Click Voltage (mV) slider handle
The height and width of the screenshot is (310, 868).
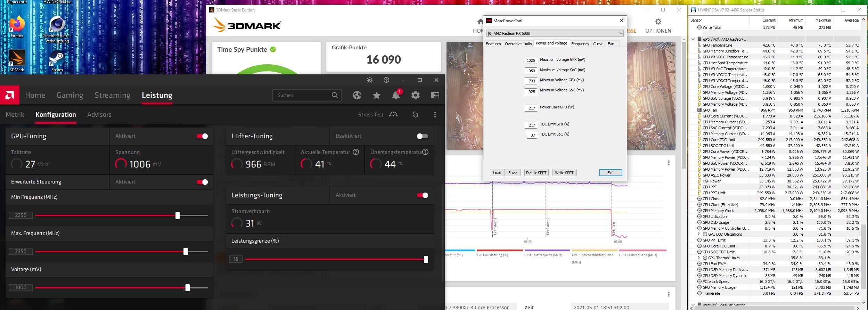[x=188, y=288]
